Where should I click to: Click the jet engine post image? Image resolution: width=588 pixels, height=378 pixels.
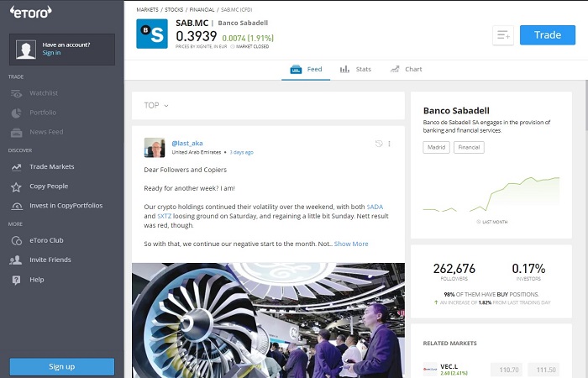268,320
